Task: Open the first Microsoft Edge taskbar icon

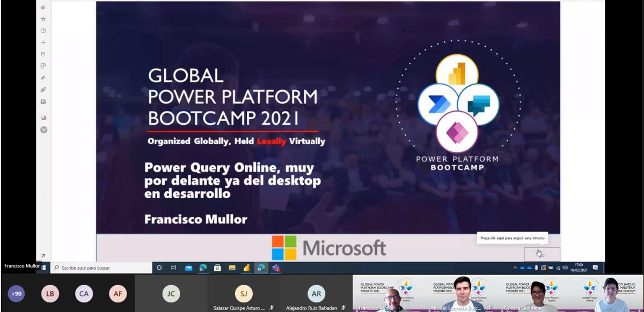Action: tap(203, 268)
